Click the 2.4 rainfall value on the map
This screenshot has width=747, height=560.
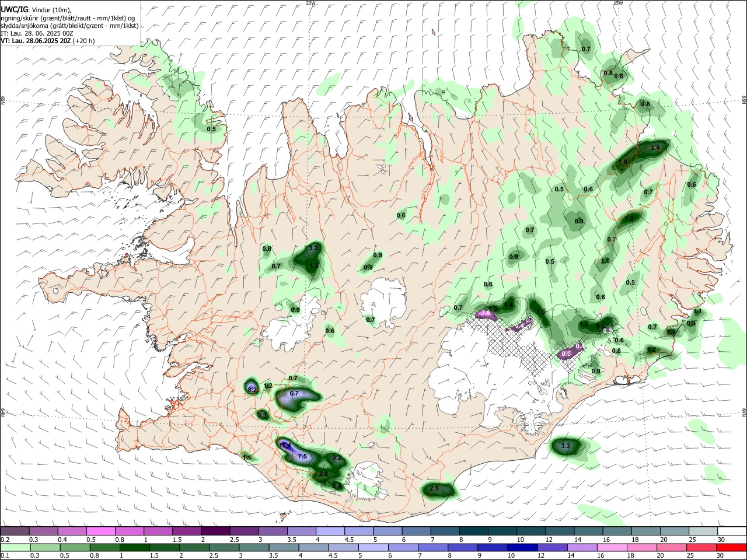click(x=337, y=486)
